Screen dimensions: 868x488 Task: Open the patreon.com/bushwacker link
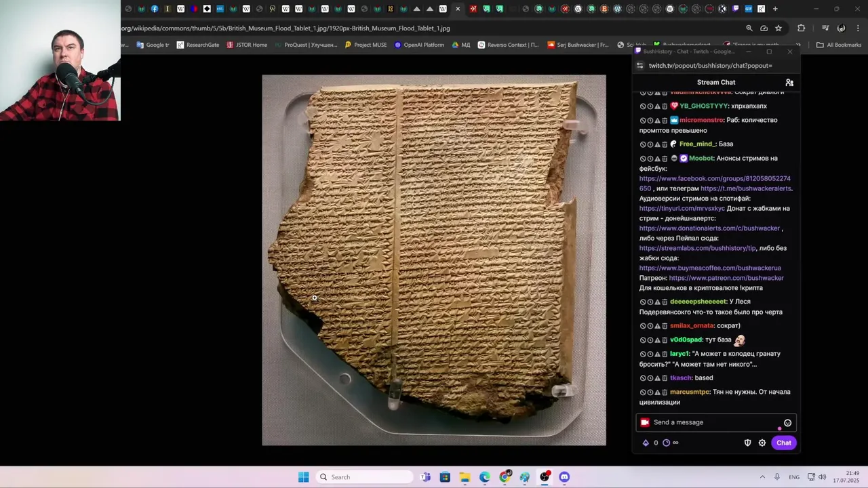pos(726,278)
